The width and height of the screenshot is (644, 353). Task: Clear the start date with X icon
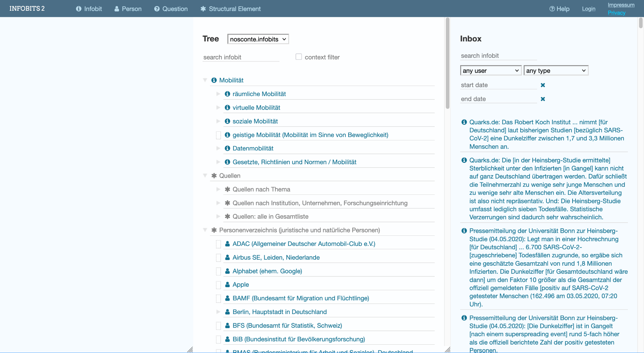pyautogui.click(x=543, y=85)
